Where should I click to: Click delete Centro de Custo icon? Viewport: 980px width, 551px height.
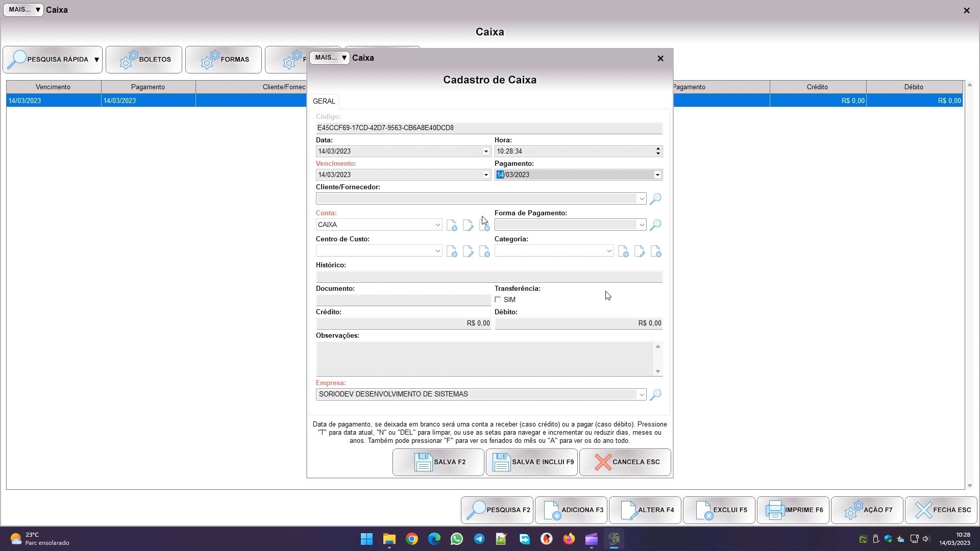pos(484,251)
